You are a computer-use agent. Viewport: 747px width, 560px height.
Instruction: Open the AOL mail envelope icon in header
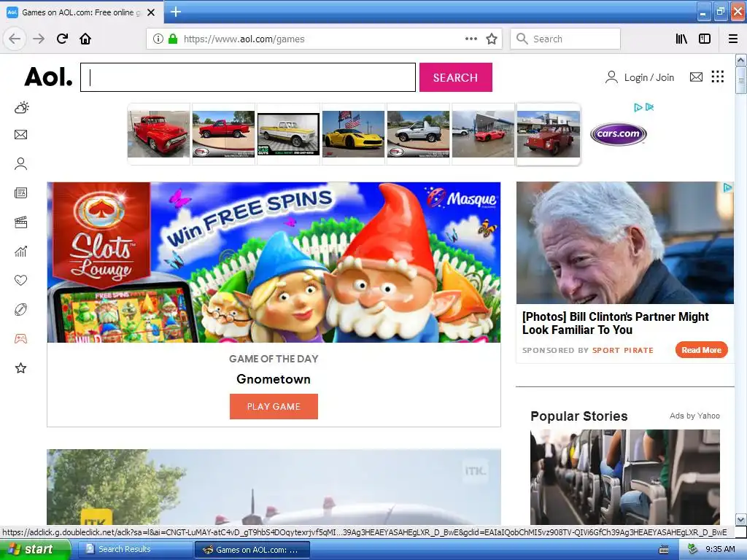tap(696, 77)
